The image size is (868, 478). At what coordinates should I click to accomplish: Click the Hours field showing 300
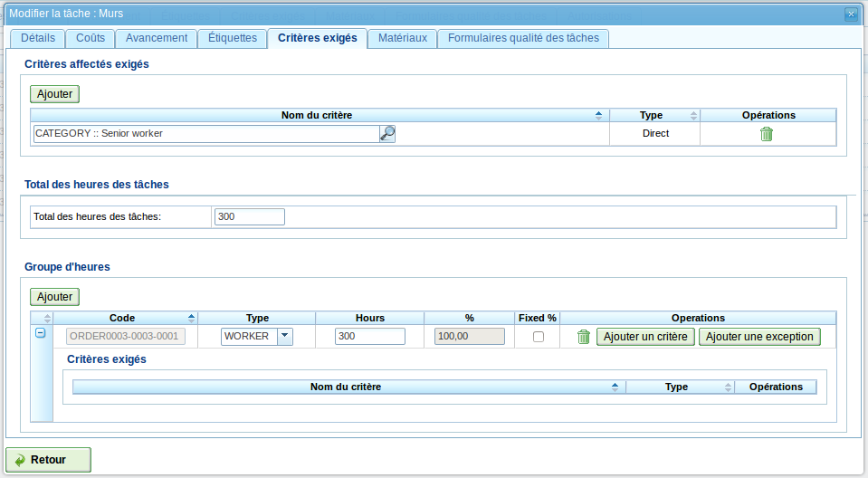(x=369, y=337)
